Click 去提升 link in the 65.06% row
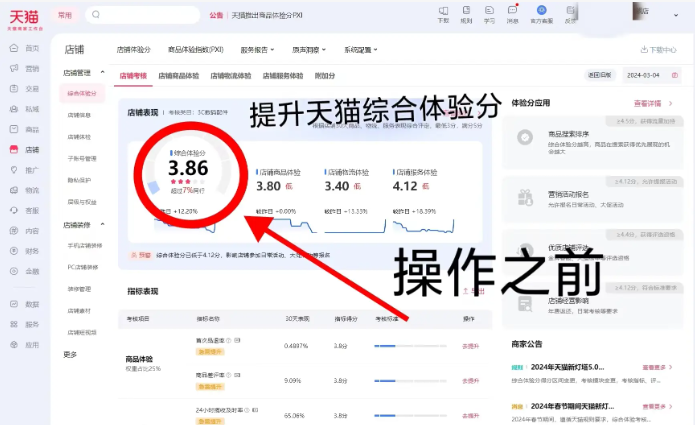 point(470,416)
